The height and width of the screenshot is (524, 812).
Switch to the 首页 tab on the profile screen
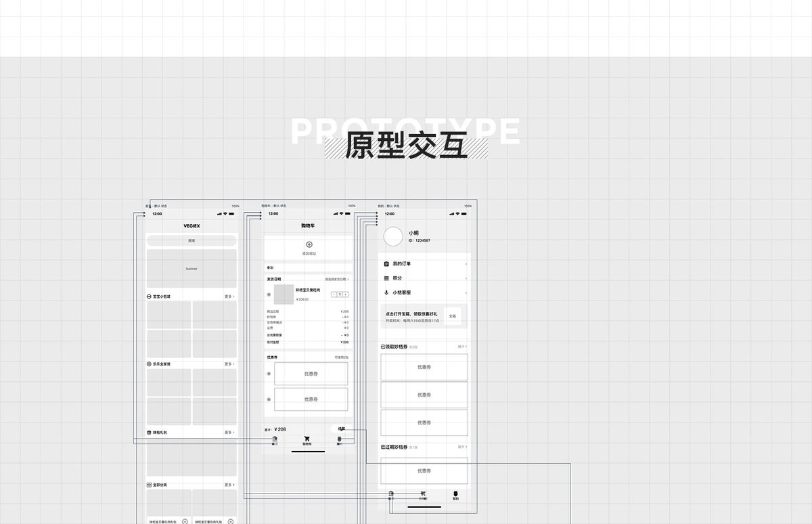tap(391, 495)
